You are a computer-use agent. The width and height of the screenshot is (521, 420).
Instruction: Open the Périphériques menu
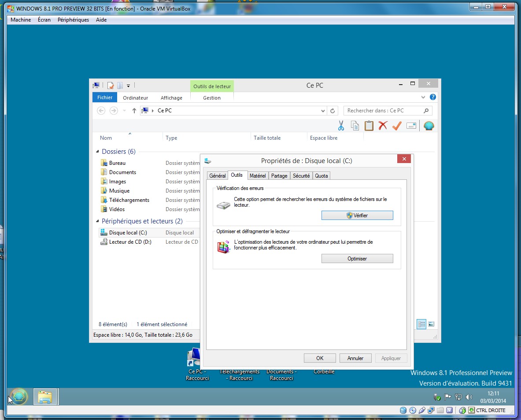coord(74,20)
